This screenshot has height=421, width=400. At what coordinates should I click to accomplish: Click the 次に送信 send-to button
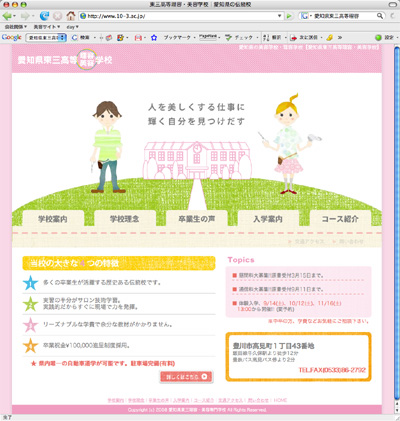(304, 38)
